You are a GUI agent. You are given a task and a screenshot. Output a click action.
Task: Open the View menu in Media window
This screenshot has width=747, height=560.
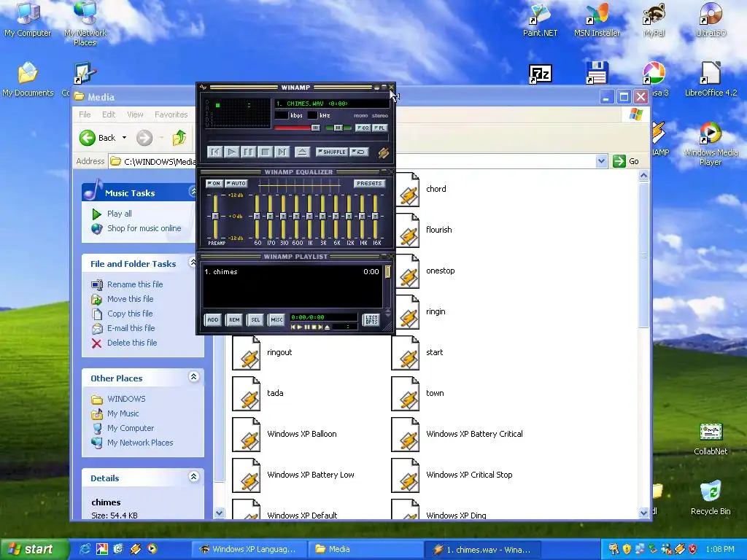[135, 114]
